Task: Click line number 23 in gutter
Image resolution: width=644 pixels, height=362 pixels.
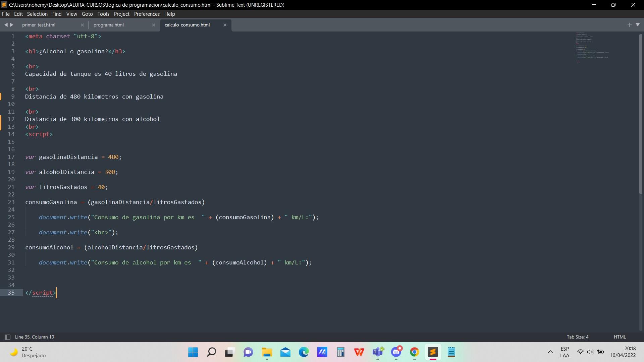Action: coord(11,202)
